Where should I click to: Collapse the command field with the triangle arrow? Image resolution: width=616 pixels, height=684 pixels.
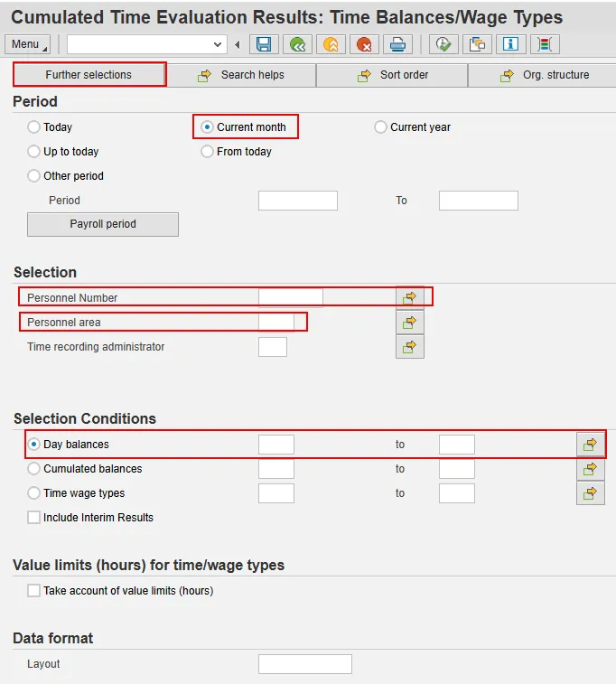pos(238,44)
